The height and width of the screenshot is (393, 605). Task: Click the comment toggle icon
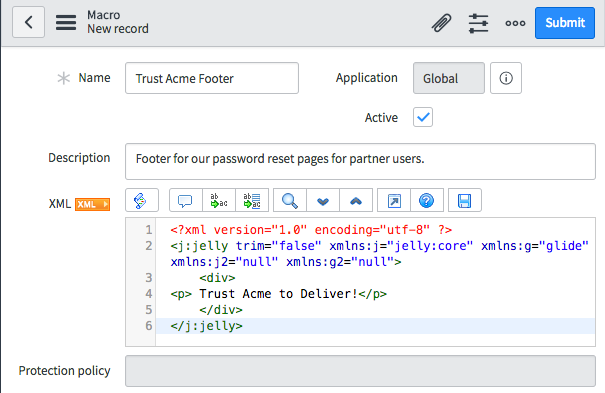pyautogui.click(x=186, y=200)
